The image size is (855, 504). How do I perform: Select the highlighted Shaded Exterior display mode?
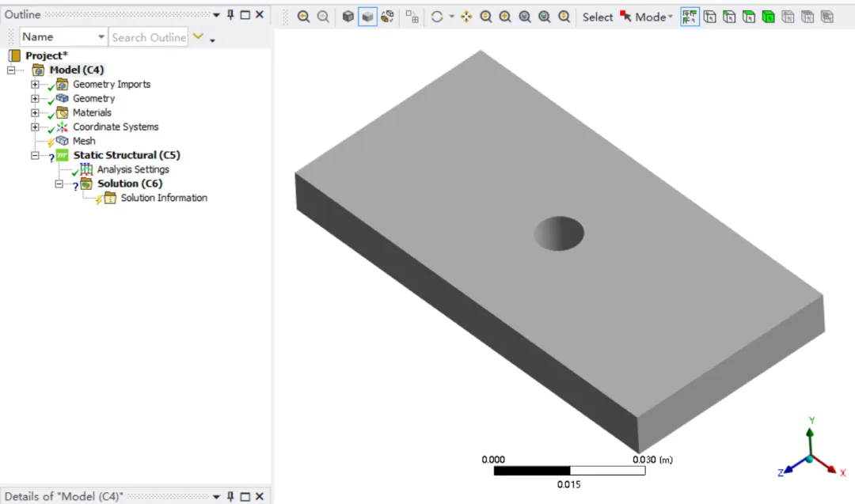[367, 17]
